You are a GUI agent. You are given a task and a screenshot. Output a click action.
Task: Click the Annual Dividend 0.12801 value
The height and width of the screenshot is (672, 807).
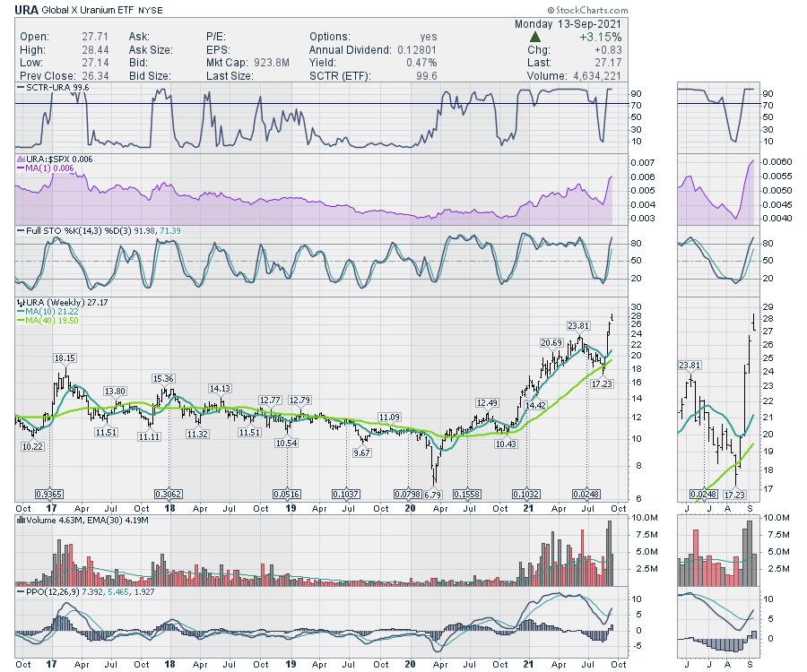point(417,50)
